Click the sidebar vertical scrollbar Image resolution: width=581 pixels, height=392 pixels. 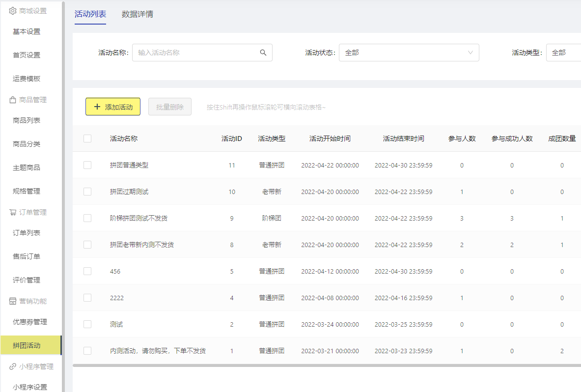tap(63, 196)
